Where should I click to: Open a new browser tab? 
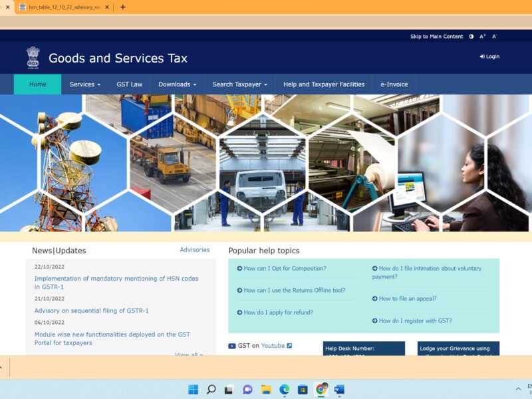coord(122,7)
